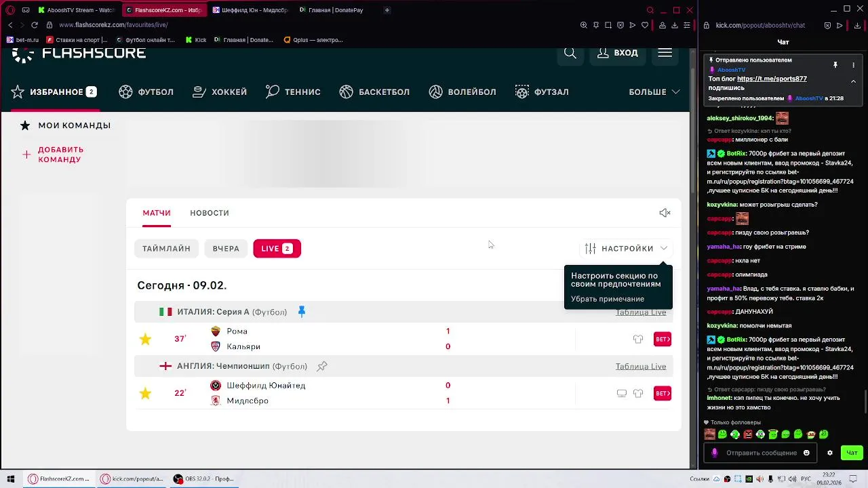
Task: Open browser downloads icon in Flashscore window
Action: [x=675, y=25]
